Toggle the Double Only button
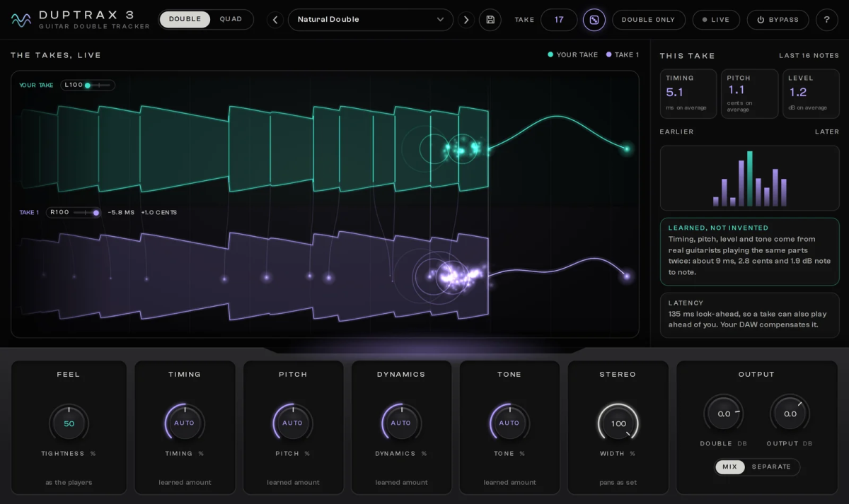Screen dimensions: 849x504 [649, 20]
